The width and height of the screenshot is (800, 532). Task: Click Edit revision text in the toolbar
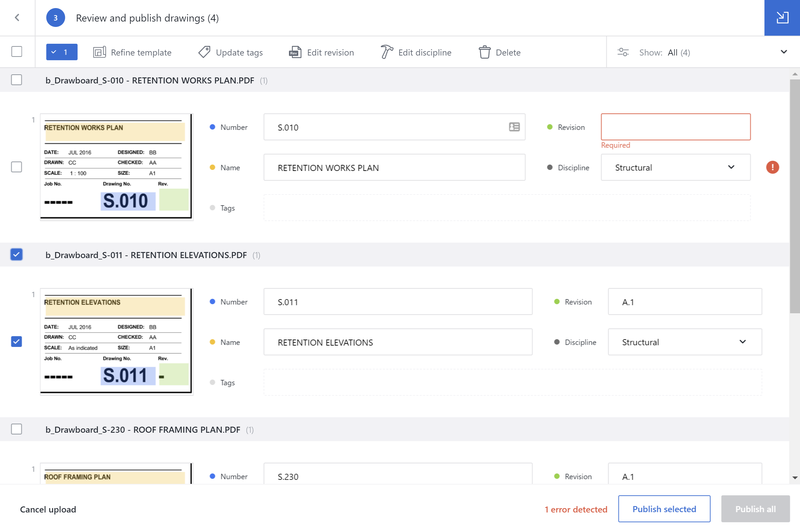pyautogui.click(x=330, y=52)
